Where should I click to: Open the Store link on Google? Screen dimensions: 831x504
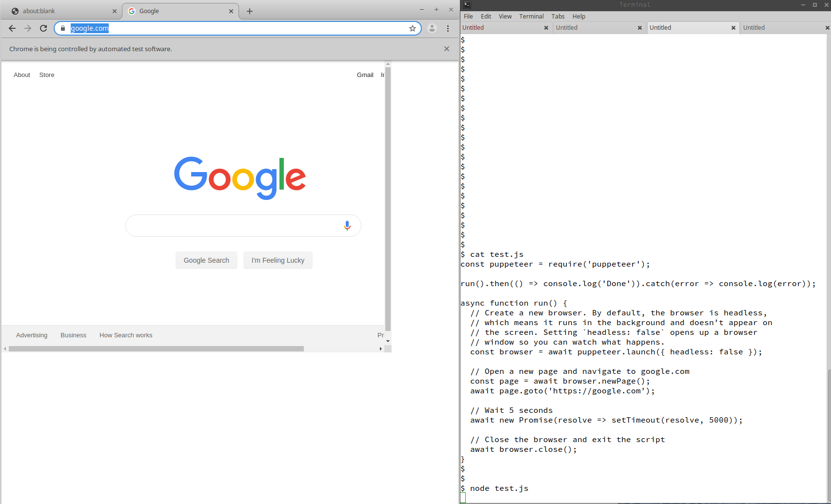(47, 75)
